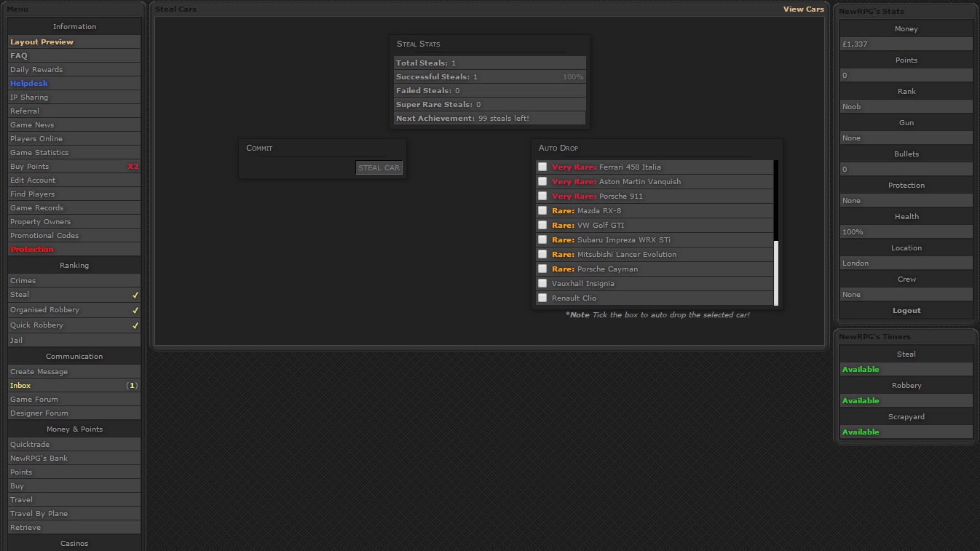The width and height of the screenshot is (980, 551).
Task: Open NewRPG's Bank
Action: (x=74, y=459)
